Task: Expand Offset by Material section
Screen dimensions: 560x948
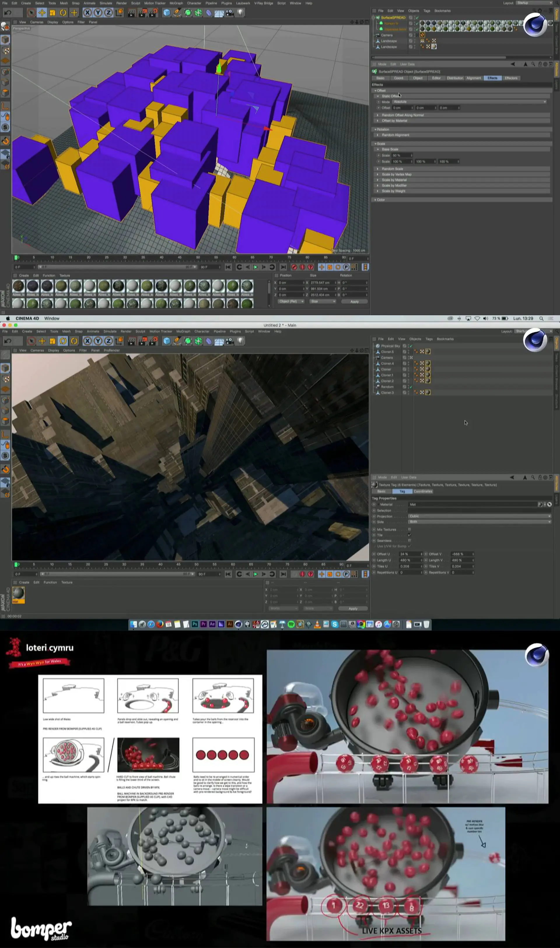Action: pos(463,121)
